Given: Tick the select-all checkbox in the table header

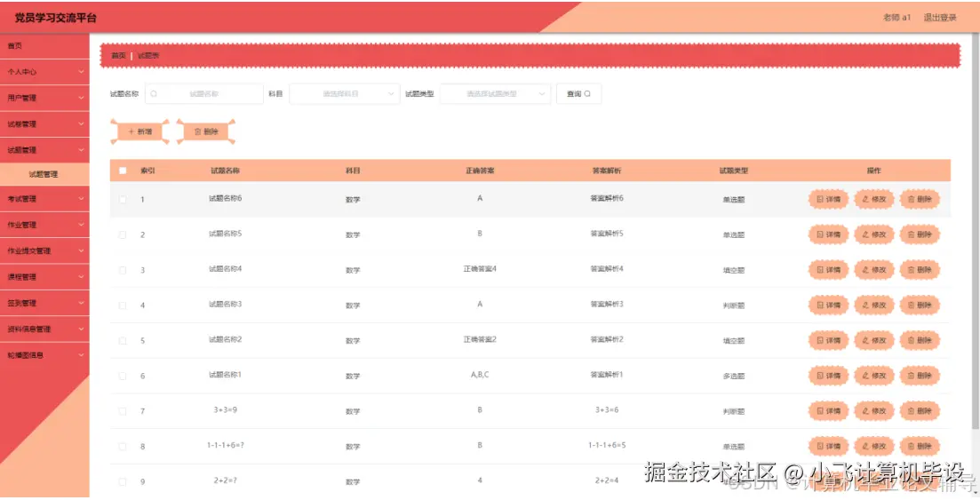Looking at the screenshot, I should coord(123,171).
